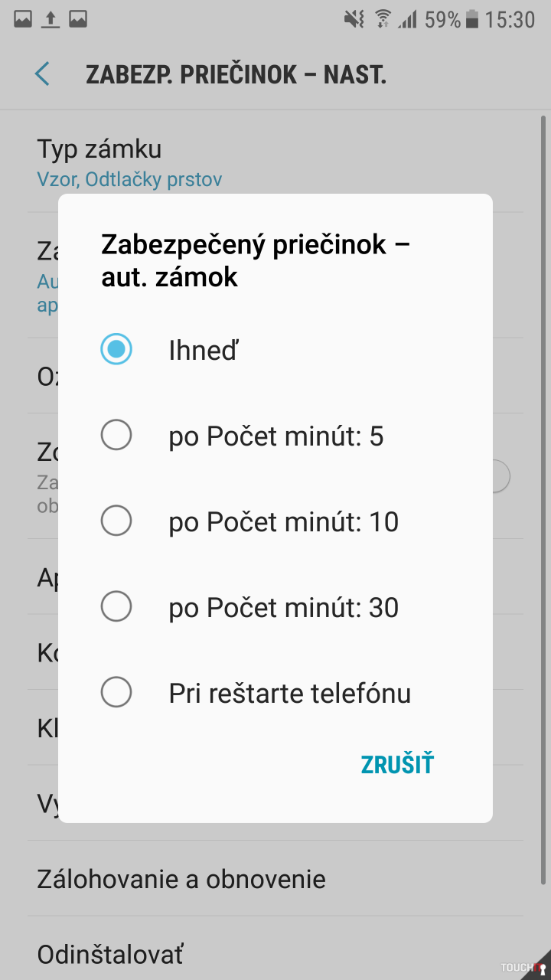Tap the battery status icon

click(472, 19)
